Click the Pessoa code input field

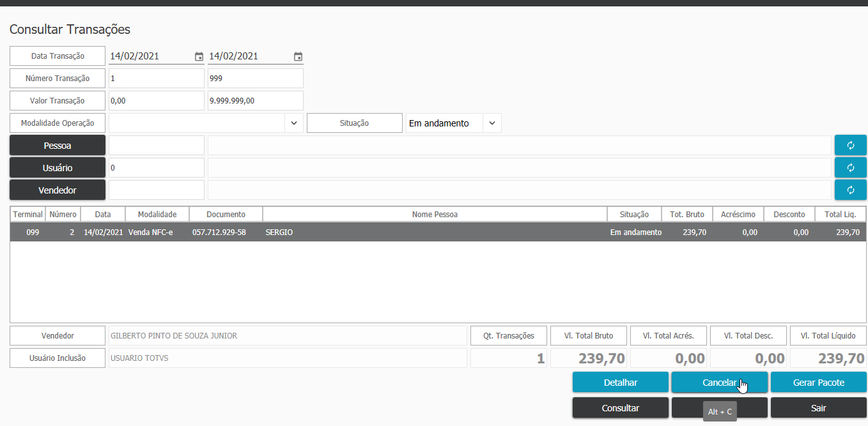156,145
